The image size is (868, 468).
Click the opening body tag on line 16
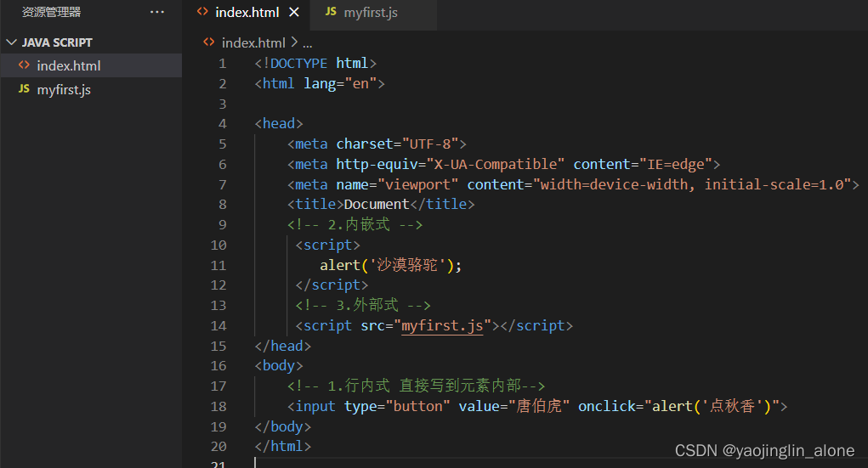(279, 366)
